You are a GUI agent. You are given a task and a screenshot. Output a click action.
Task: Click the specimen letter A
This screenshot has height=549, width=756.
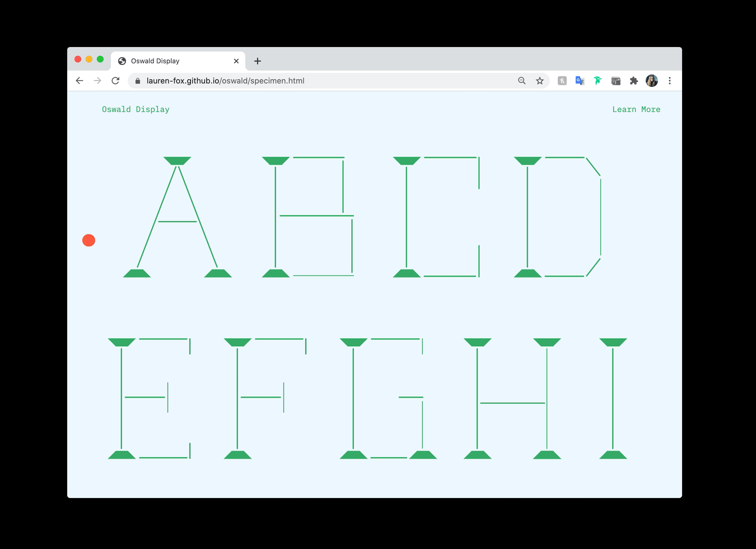pyautogui.click(x=178, y=217)
